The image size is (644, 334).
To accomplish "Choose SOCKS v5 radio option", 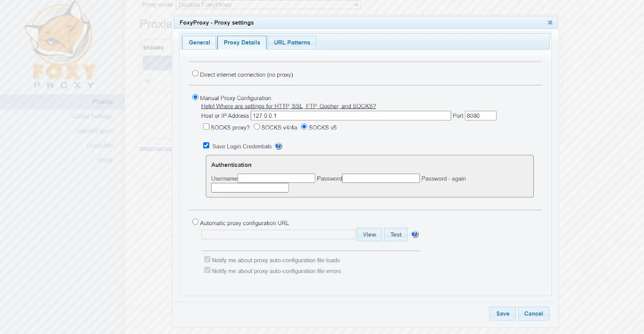I will tap(304, 127).
